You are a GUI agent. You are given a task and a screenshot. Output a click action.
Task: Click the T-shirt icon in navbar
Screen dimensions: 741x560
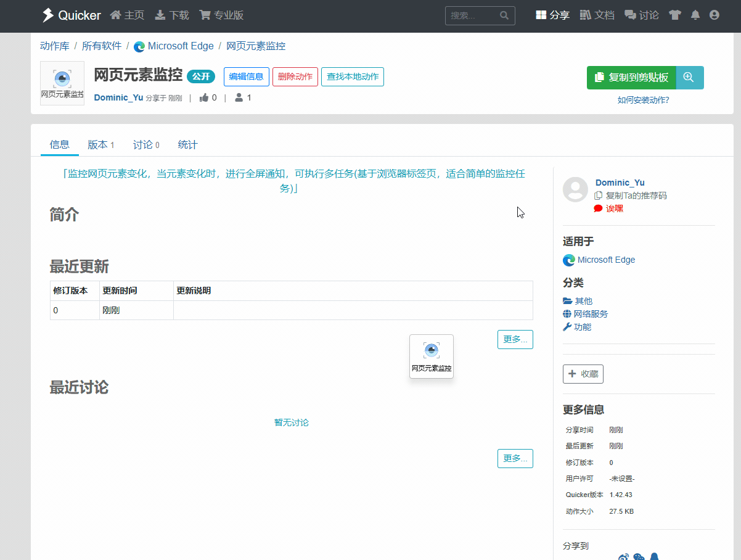click(x=675, y=15)
